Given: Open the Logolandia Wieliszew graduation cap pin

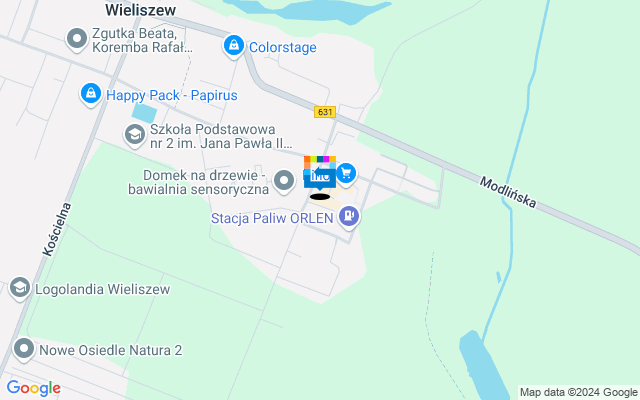Looking at the screenshot, I should pyautogui.click(x=20, y=289).
